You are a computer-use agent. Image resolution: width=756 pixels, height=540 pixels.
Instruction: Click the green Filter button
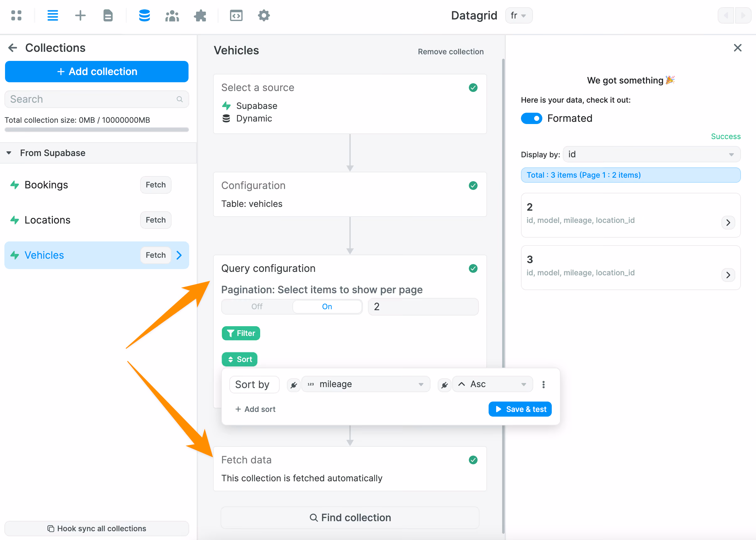[x=241, y=333]
